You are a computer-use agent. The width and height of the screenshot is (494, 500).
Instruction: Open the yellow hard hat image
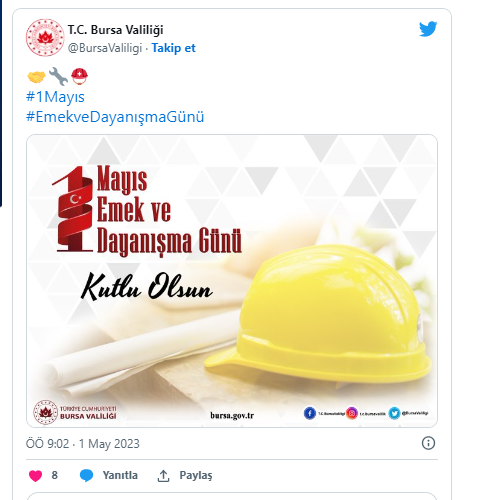point(232,281)
